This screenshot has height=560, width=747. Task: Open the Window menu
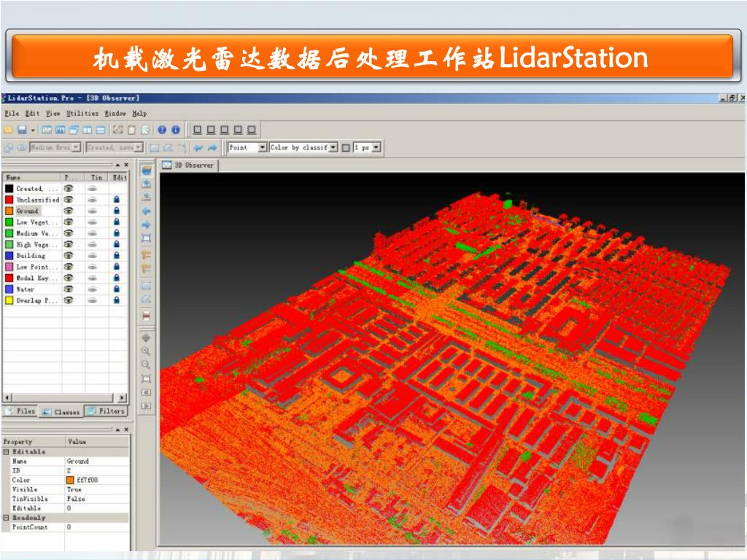(x=115, y=113)
